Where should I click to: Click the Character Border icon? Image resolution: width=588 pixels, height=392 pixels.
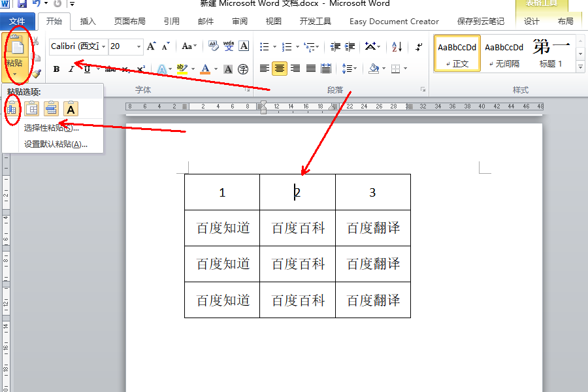click(x=244, y=46)
